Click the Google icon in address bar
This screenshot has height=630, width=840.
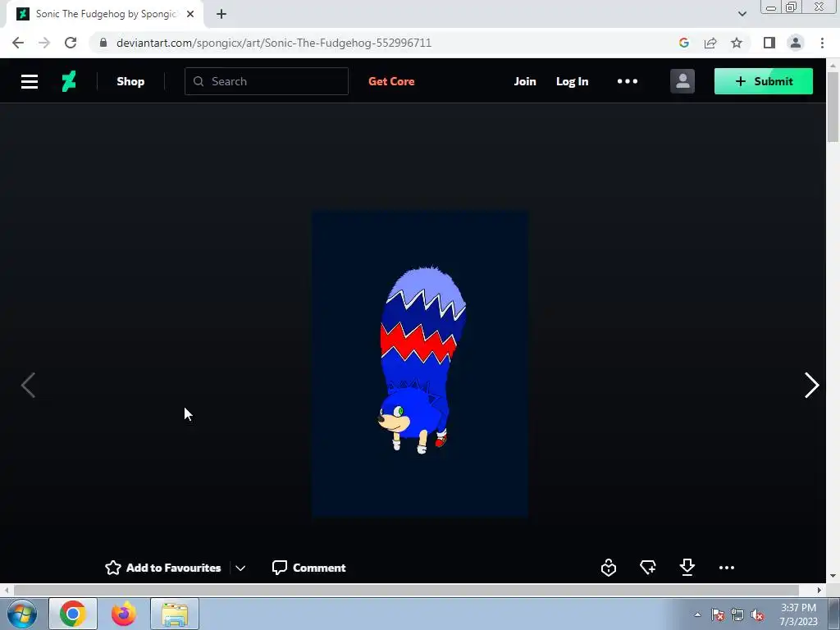683,43
